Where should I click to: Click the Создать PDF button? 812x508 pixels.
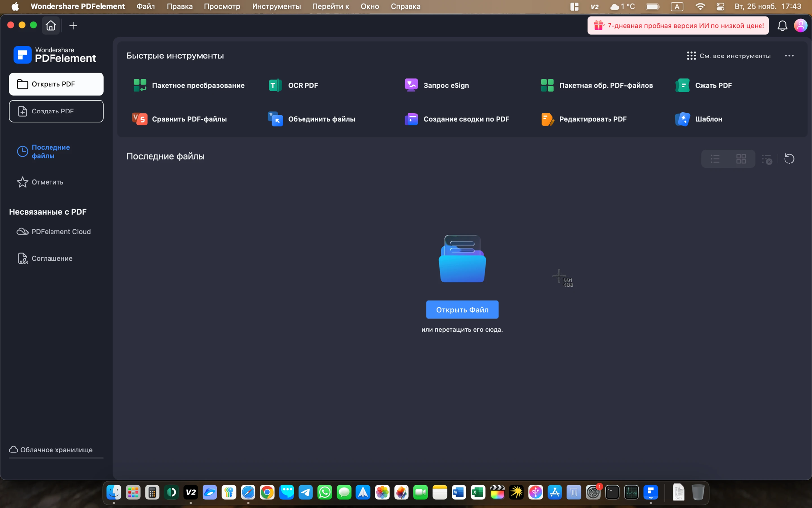coord(56,111)
